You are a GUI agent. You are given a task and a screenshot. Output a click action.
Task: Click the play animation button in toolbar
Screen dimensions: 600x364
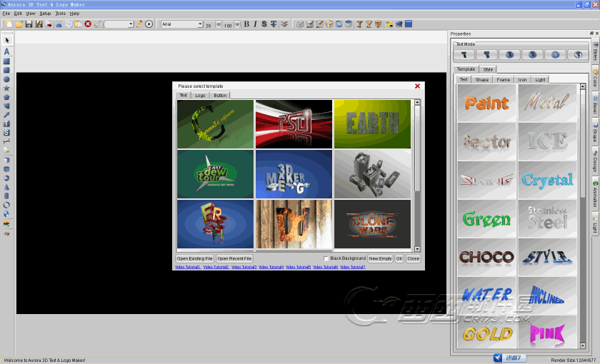tap(149, 24)
